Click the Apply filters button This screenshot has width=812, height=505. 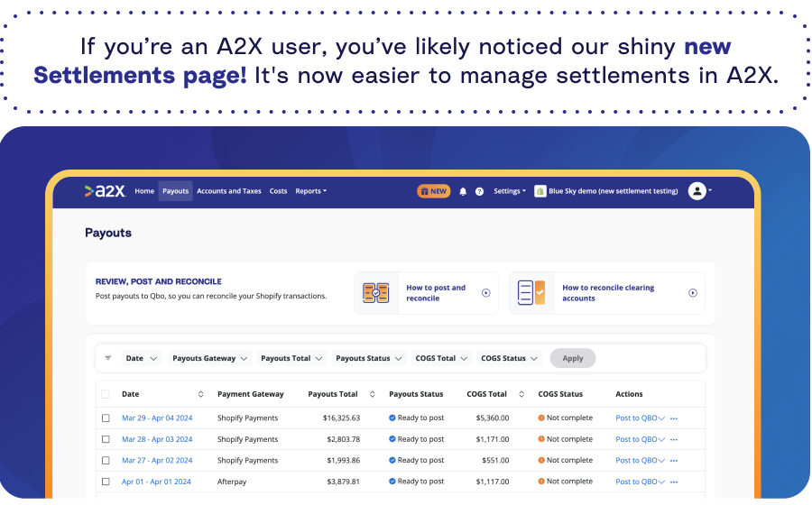(x=573, y=358)
